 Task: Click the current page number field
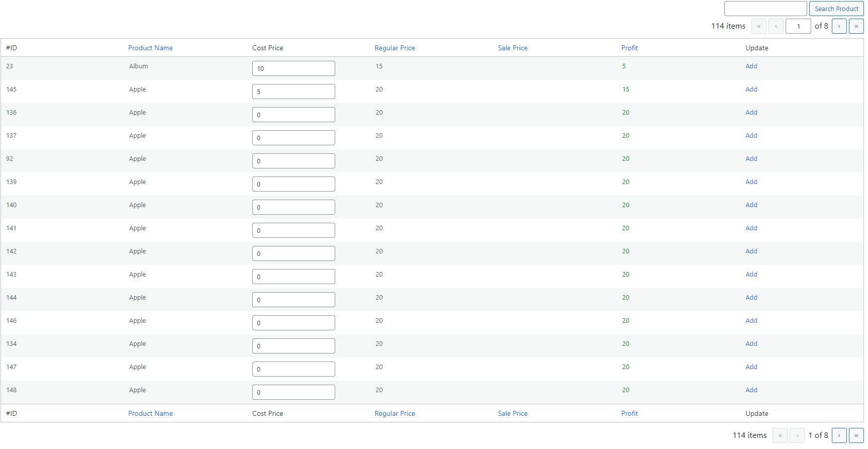tap(798, 26)
